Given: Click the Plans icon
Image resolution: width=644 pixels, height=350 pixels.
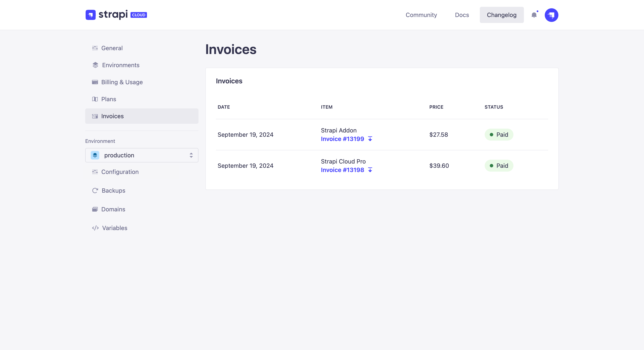Looking at the screenshot, I should (x=95, y=99).
